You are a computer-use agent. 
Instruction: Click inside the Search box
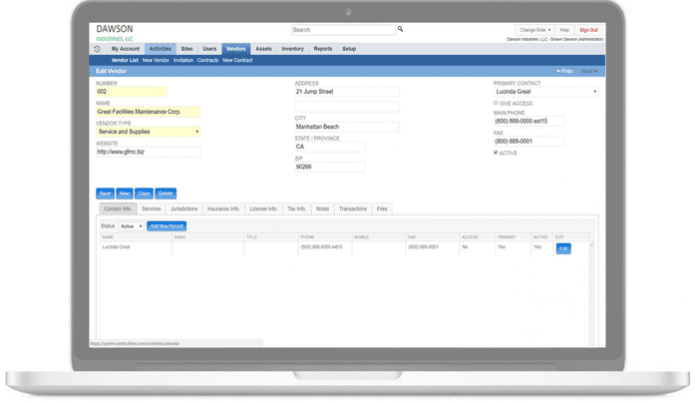point(343,30)
